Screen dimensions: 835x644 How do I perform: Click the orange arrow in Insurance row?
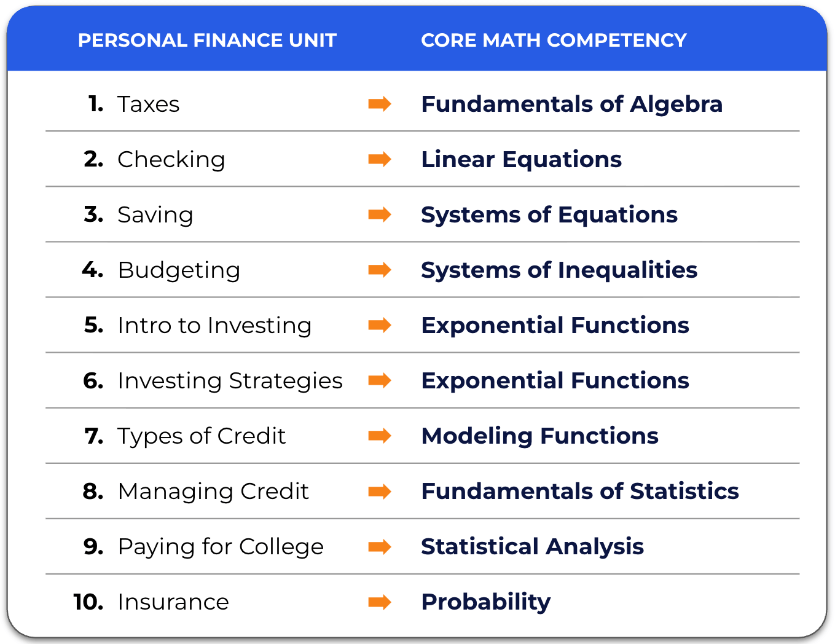[x=380, y=602]
